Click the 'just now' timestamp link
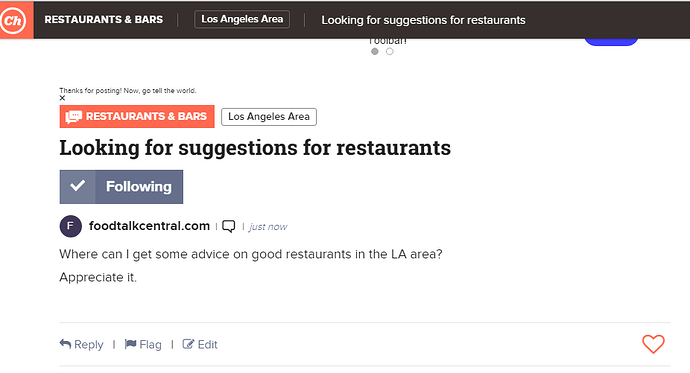The image size is (690, 373). click(268, 227)
